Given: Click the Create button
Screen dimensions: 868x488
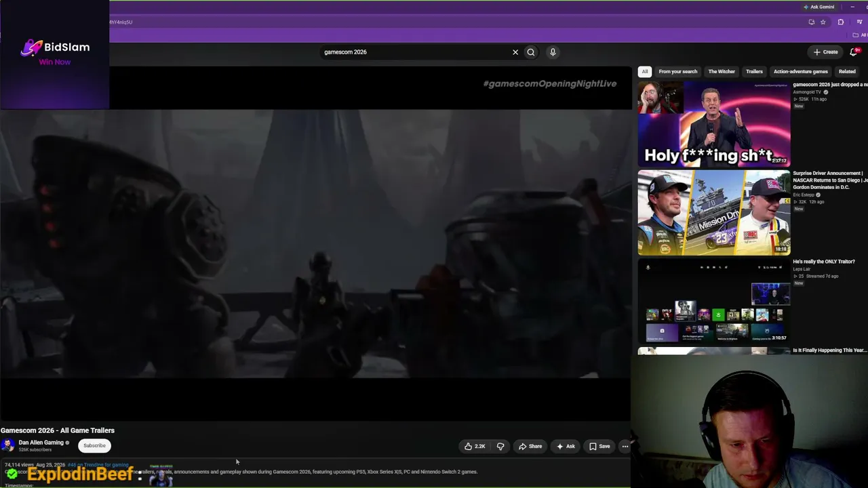Looking at the screenshot, I should click(826, 52).
